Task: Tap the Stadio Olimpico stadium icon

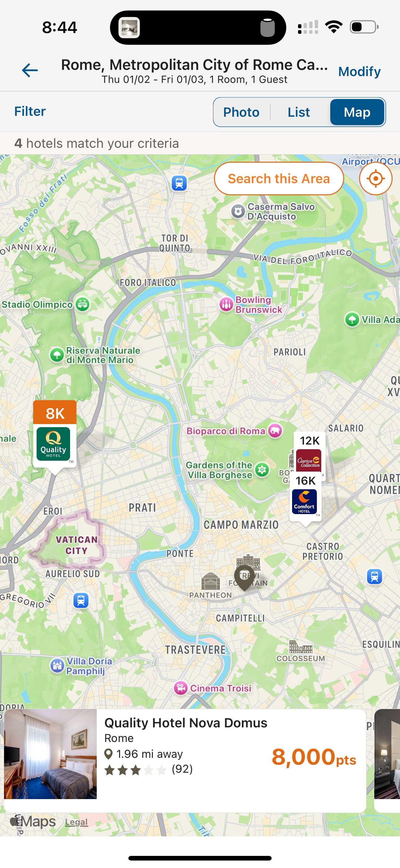Action: (82, 304)
